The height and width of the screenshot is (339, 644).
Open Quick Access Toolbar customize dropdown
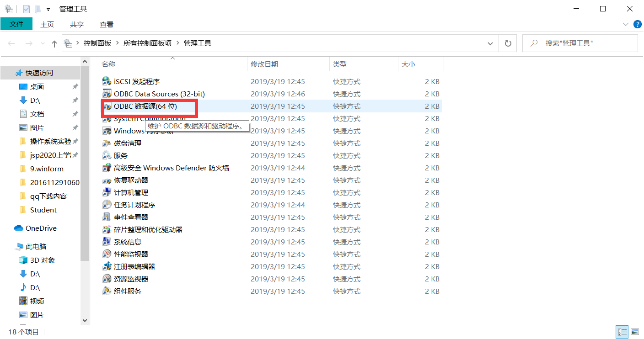click(x=48, y=9)
